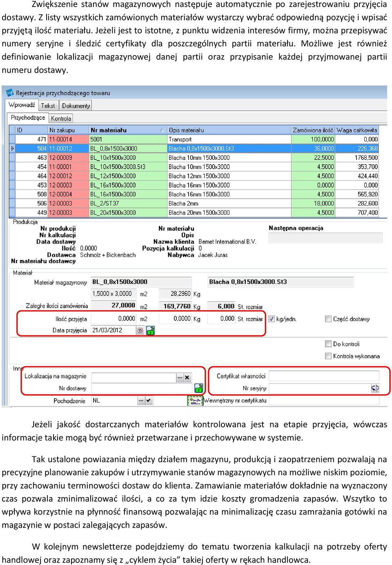The image size is (392, 565).
Task: Click the Transport description cell
Action: (229, 139)
